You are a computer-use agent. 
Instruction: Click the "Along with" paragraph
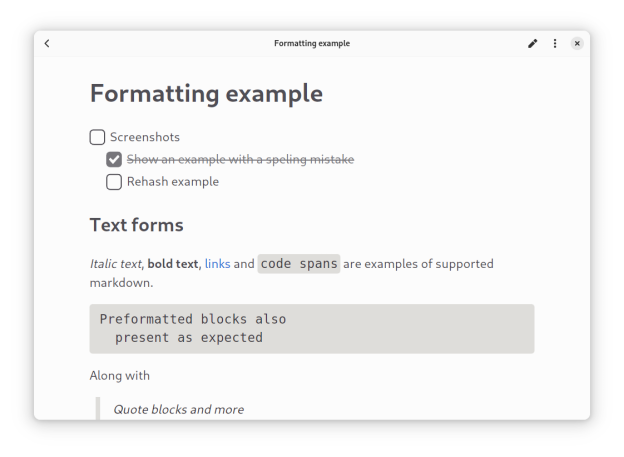(119, 375)
